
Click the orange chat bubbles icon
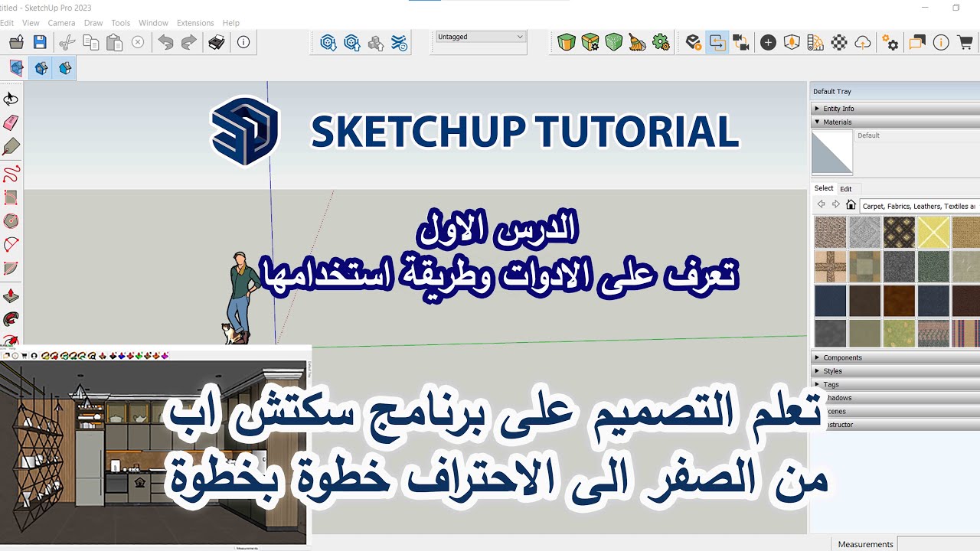click(x=917, y=43)
